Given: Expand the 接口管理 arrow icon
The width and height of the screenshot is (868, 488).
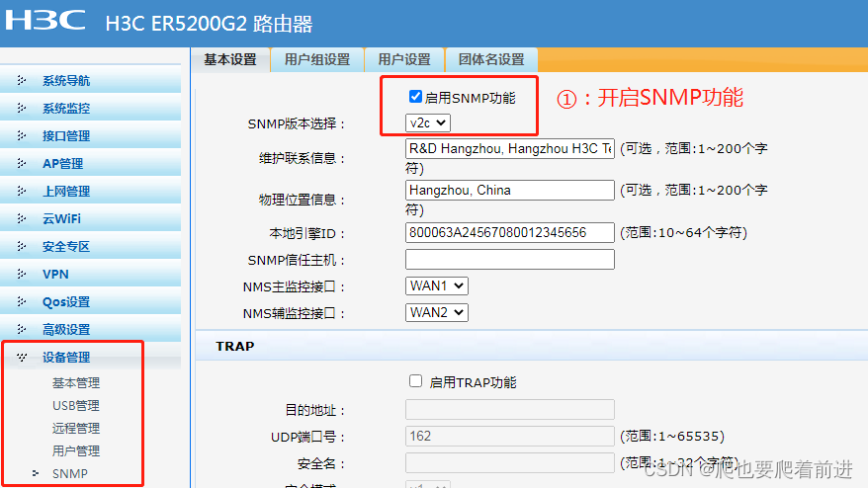Looking at the screenshot, I should tap(22, 135).
